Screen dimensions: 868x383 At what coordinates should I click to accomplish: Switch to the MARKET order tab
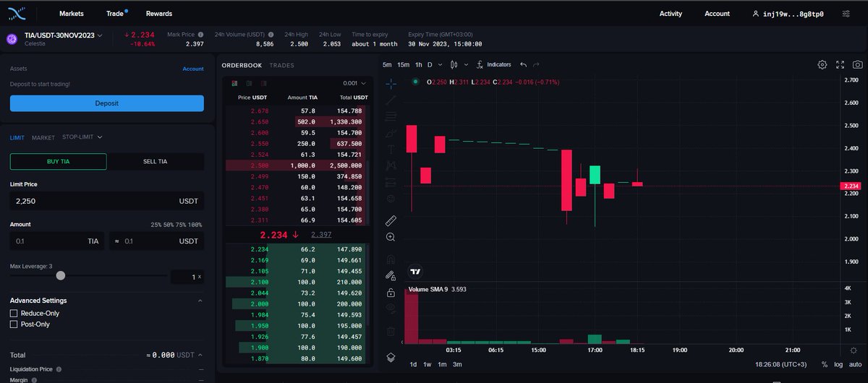43,137
